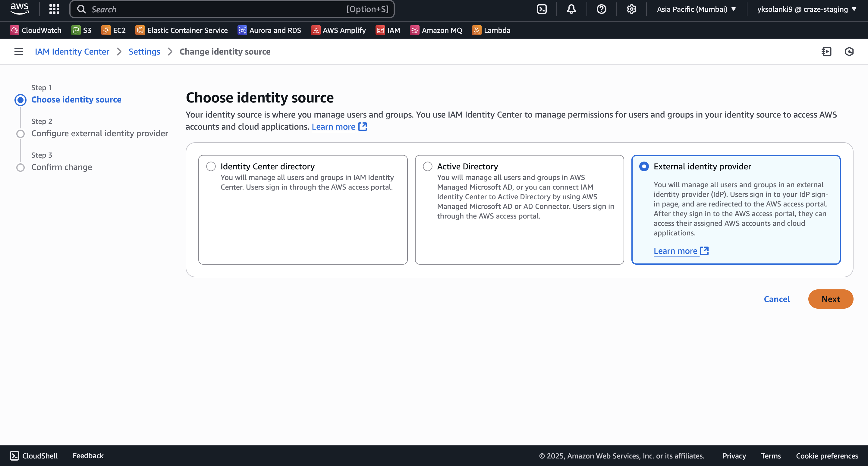Click the Settings breadcrumb link
The image size is (868, 466).
(x=144, y=52)
